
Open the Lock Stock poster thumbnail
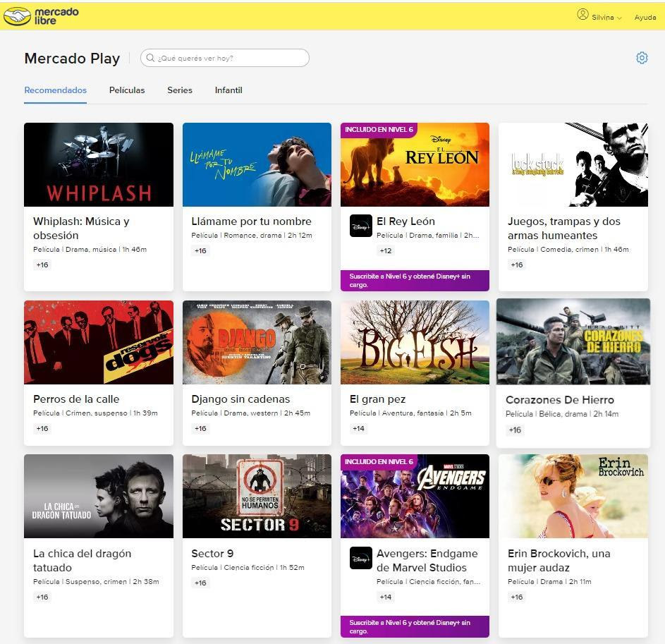(573, 164)
